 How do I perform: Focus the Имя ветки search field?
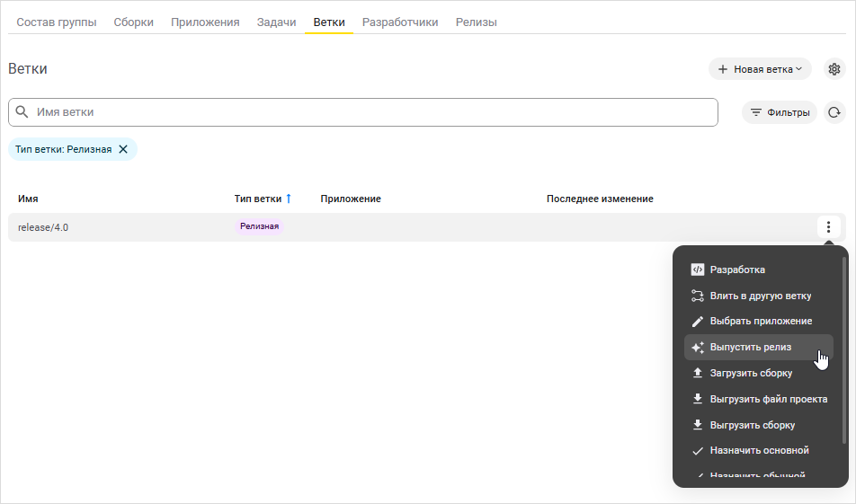point(363,112)
